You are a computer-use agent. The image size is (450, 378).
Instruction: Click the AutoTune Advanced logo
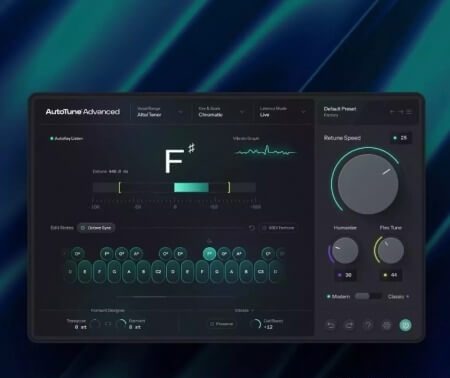[x=83, y=112]
